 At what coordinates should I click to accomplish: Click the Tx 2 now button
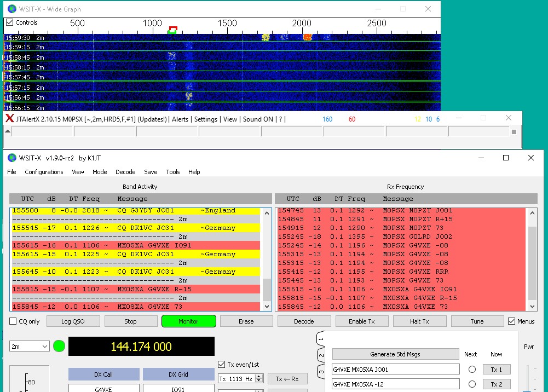point(497,384)
